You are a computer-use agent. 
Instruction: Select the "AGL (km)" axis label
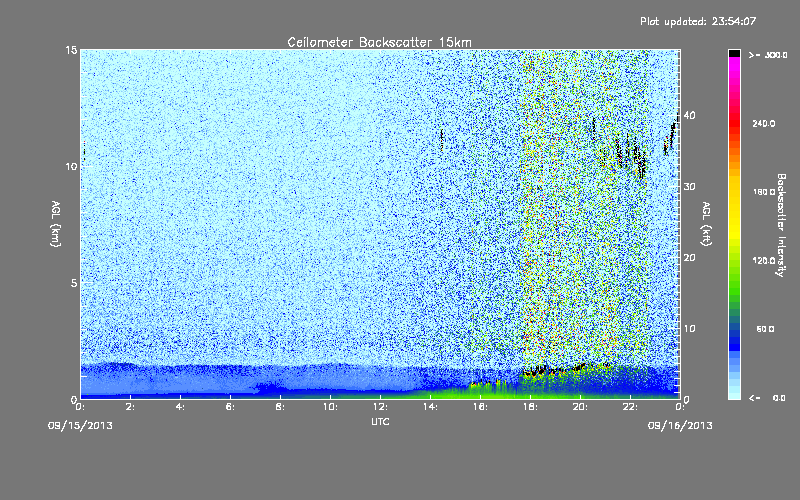[x=56, y=224]
